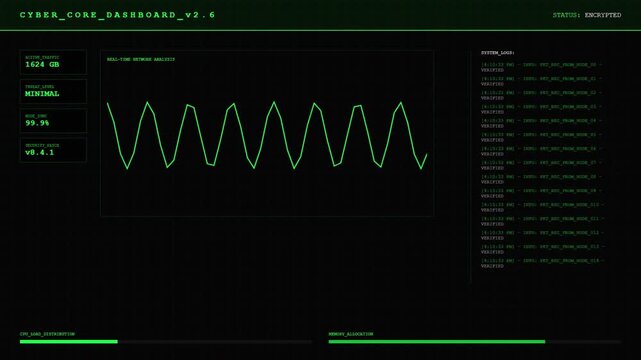Click the CYBER_CORE_DASHBOARD_v2.6 title
Viewport: 641px width, 360px height.
tap(117, 15)
